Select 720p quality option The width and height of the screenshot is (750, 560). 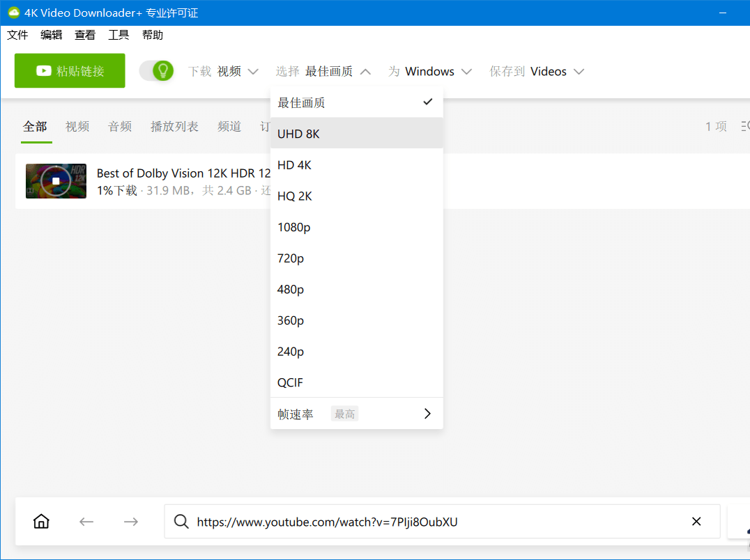[357, 258]
